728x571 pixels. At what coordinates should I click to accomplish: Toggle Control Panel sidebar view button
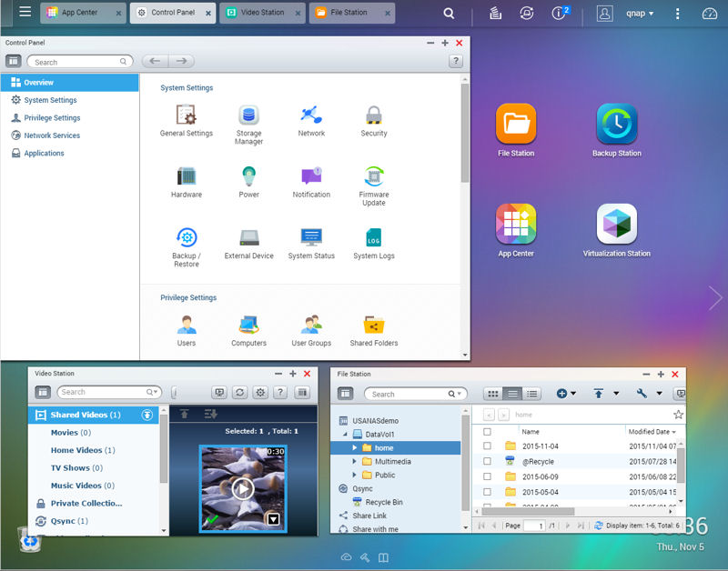coord(13,61)
